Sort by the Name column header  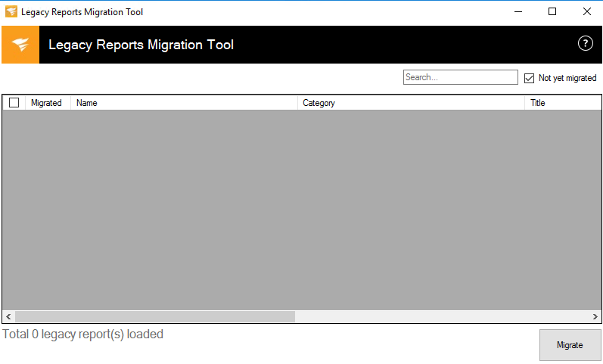click(184, 103)
